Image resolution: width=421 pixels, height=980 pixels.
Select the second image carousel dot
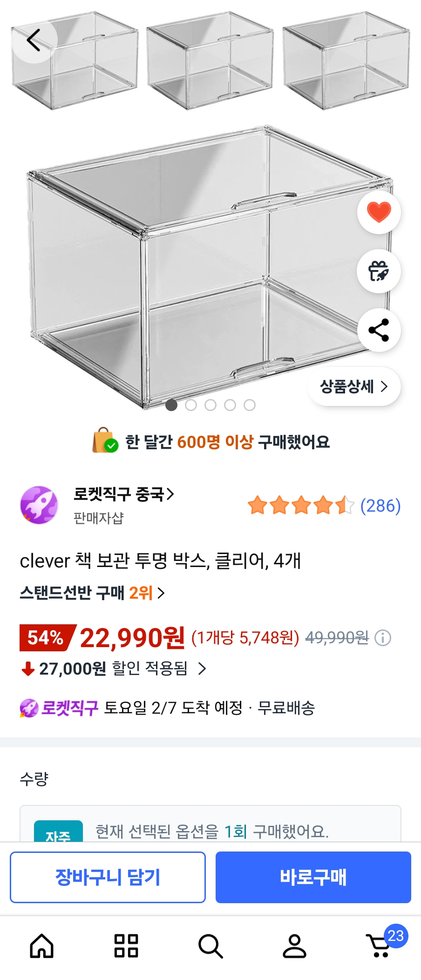point(191,405)
